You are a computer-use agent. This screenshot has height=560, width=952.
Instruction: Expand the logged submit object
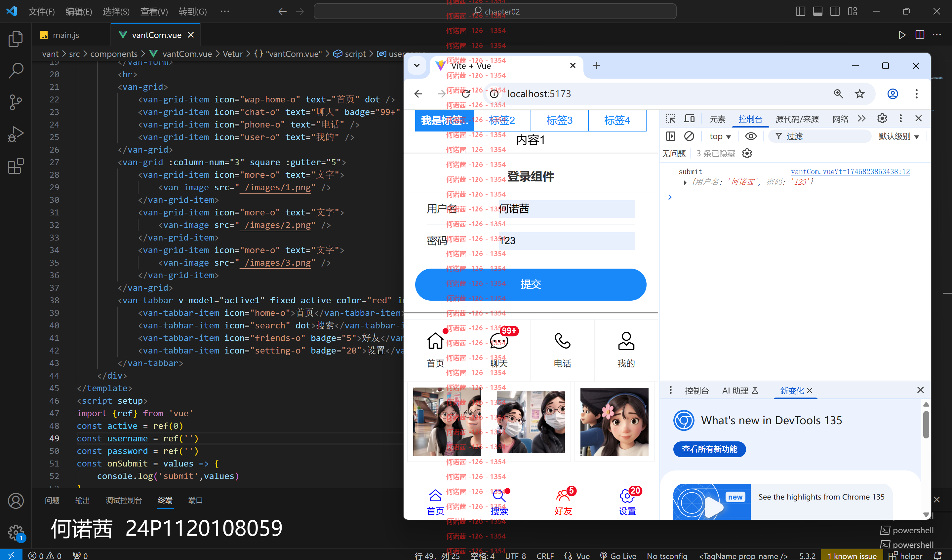[685, 182]
